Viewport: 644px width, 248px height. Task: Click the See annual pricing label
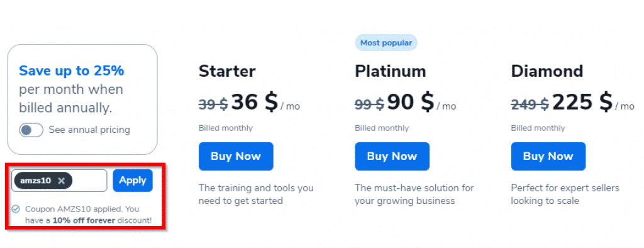pos(89,130)
